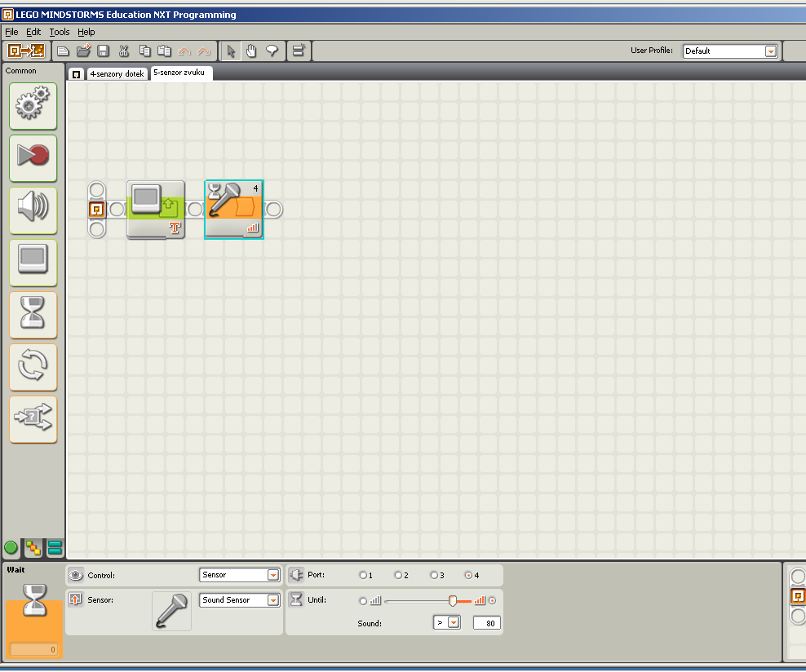806x672 pixels.
Task: Pick the Switch block from palette
Action: click(x=33, y=419)
